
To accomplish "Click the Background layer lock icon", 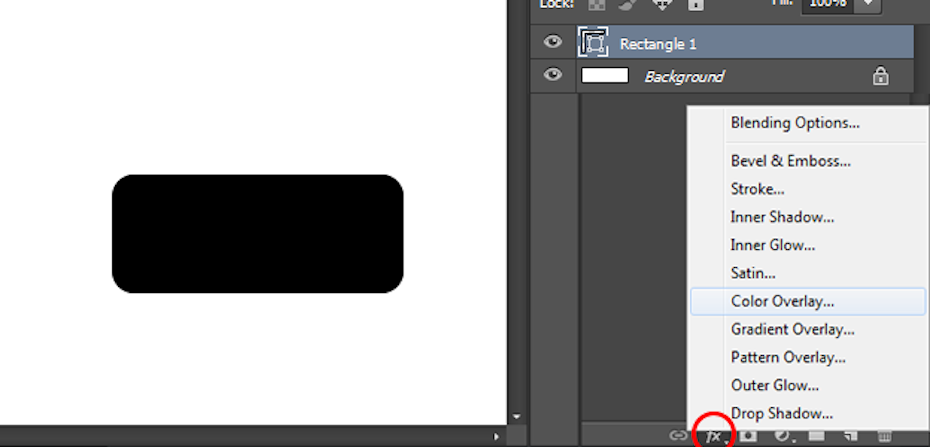I will pyautogui.click(x=880, y=76).
